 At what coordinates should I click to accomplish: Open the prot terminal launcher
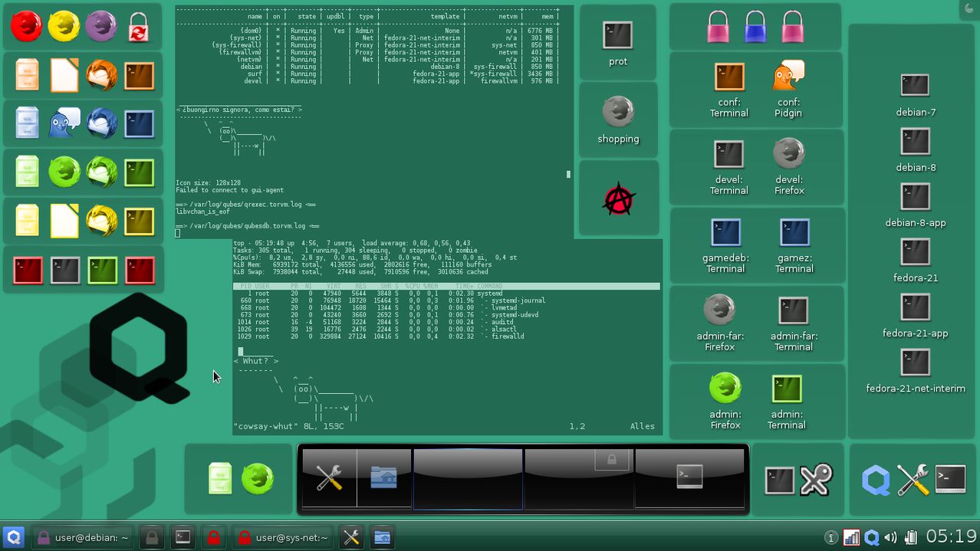(618, 34)
